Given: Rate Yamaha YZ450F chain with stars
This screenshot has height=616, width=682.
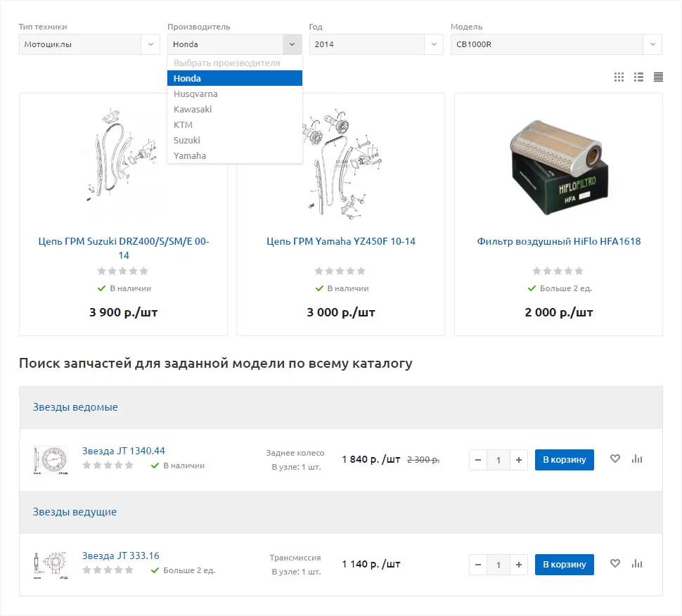Looking at the screenshot, I should [x=340, y=271].
